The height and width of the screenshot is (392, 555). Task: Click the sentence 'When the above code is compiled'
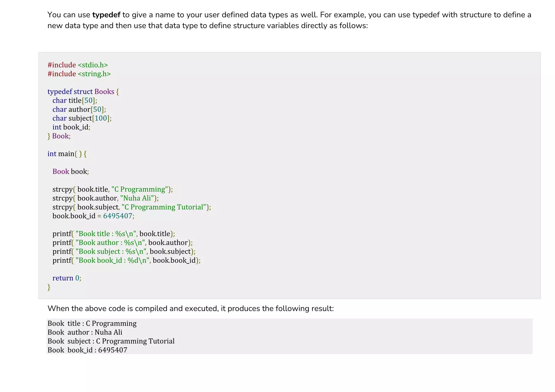coord(191,309)
